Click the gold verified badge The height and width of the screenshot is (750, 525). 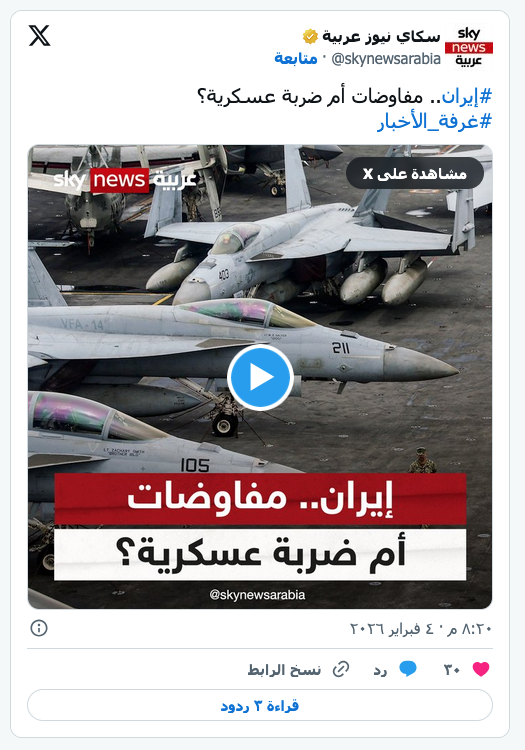[x=310, y=36]
